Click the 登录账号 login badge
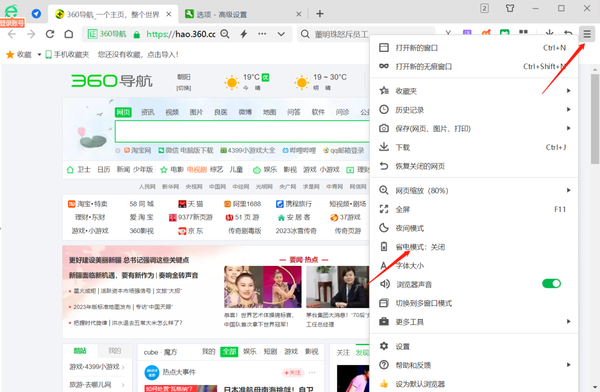The width and height of the screenshot is (600, 392). (x=12, y=23)
